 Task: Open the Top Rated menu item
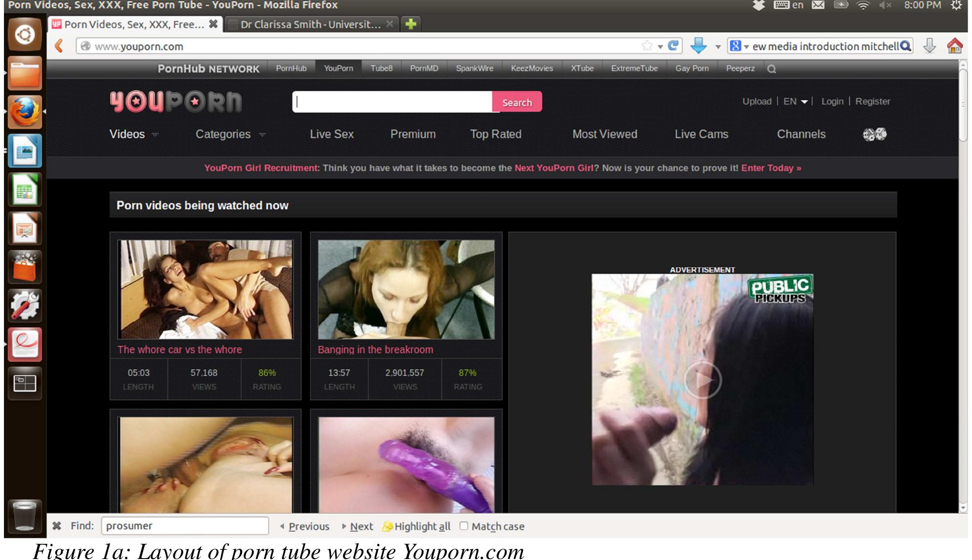point(495,134)
